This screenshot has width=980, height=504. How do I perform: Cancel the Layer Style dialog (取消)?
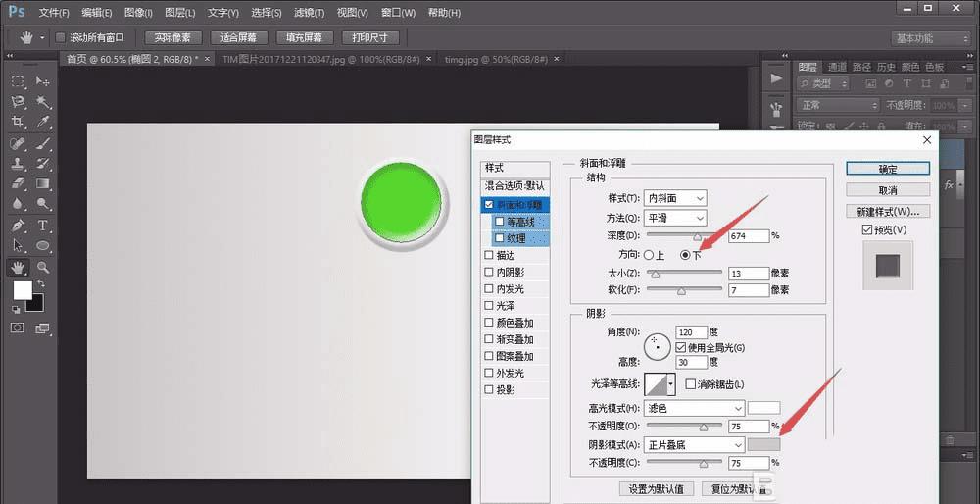click(888, 190)
